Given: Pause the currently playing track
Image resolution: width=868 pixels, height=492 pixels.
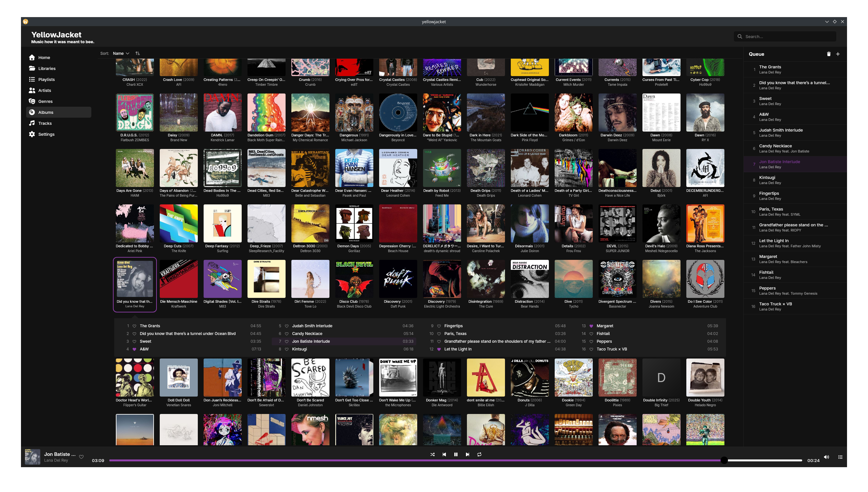Looking at the screenshot, I should 456,454.
